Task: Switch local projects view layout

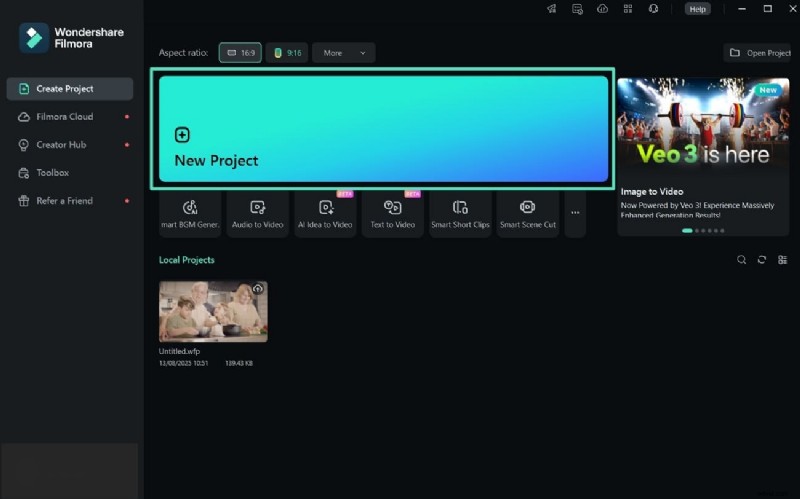Action: pyautogui.click(x=782, y=260)
